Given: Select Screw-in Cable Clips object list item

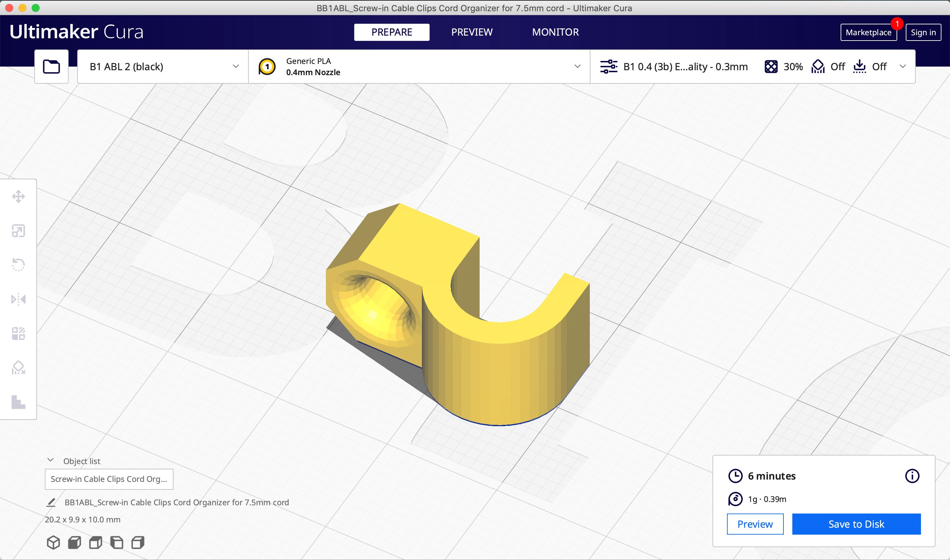Looking at the screenshot, I should tap(109, 479).
